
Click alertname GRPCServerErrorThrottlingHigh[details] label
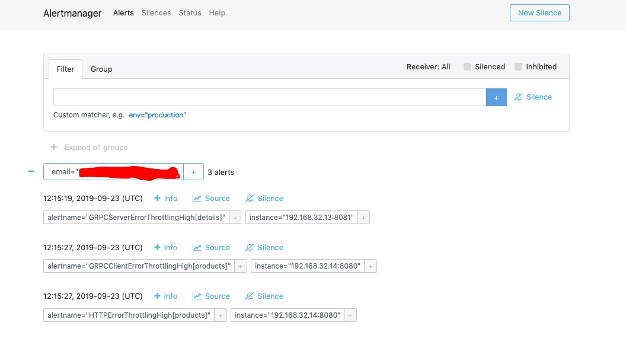[136, 218]
